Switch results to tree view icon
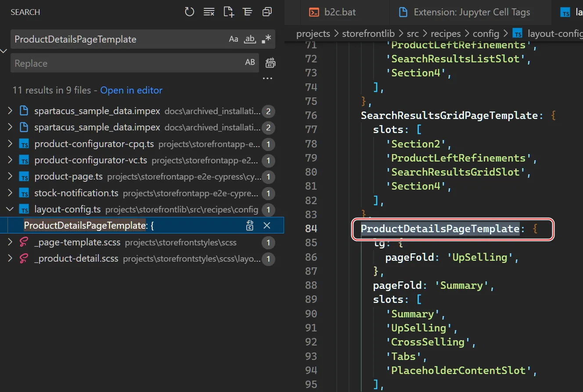583x392 pixels. [248, 12]
